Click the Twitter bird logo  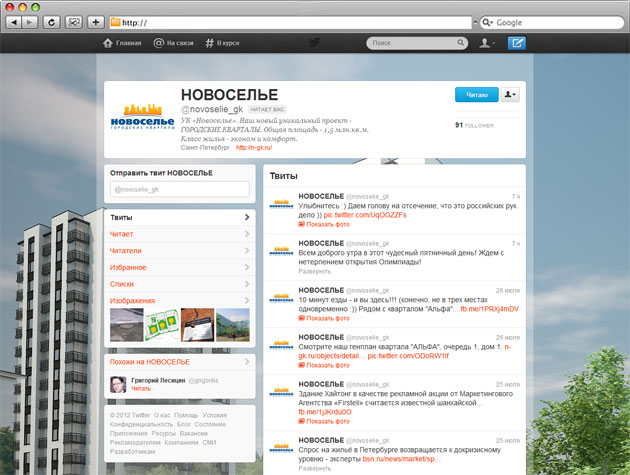click(314, 43)
